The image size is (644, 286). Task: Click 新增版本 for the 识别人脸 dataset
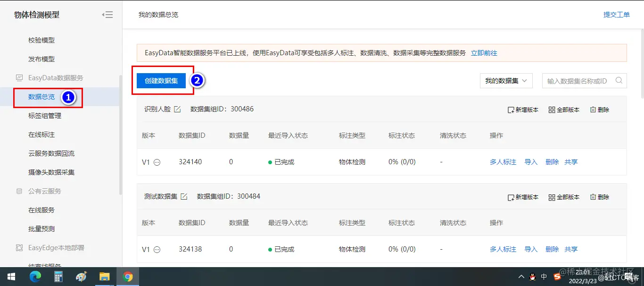[x=523, y=109]
